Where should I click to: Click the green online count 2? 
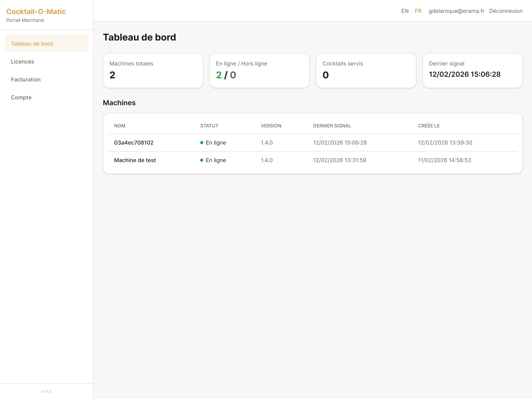coord(219,75)
